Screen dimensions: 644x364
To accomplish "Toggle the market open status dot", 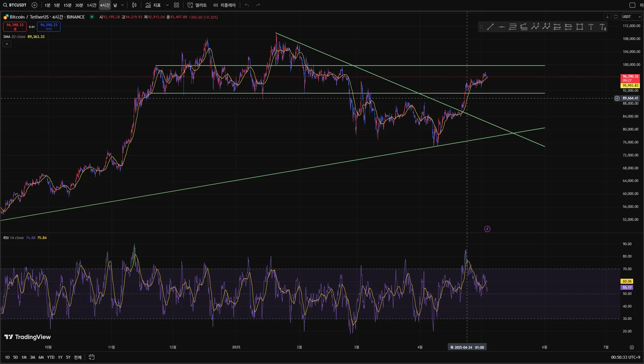I will (92, 17).
